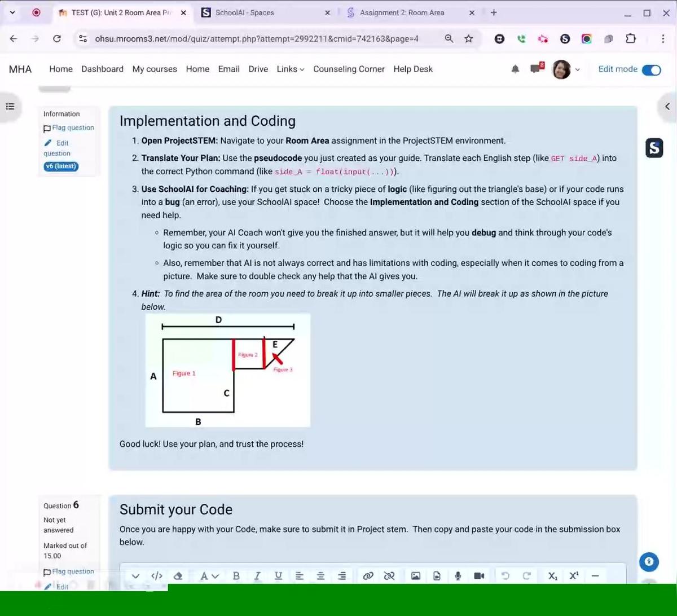Image resolution: width=677 pixels, height=616 pixels.
Task: Click the insert image icon
Action: pyautogui.click(x=416, y=575)
